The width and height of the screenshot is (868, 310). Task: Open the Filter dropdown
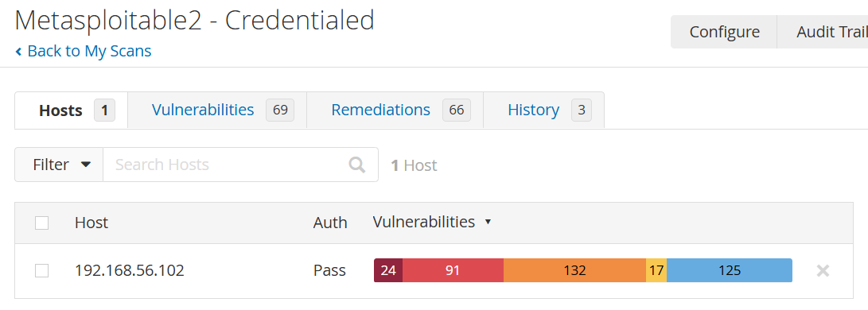click(59, 165)
